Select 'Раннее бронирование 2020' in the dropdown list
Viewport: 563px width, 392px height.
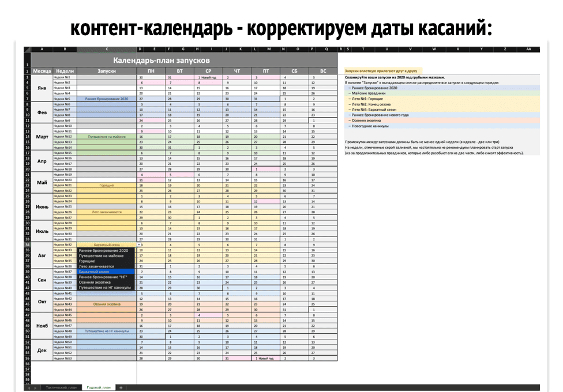(x=104, y=250)
